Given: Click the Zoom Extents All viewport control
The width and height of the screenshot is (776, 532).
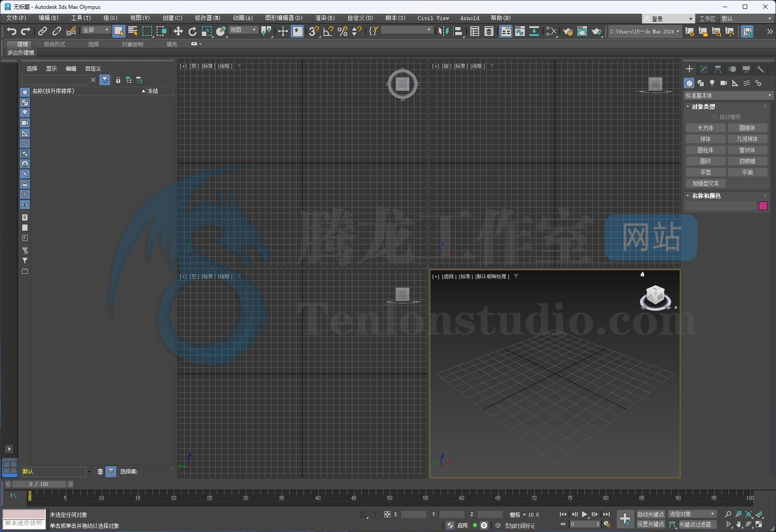Looking at the screenshot, I should click(x=760, y=514).
